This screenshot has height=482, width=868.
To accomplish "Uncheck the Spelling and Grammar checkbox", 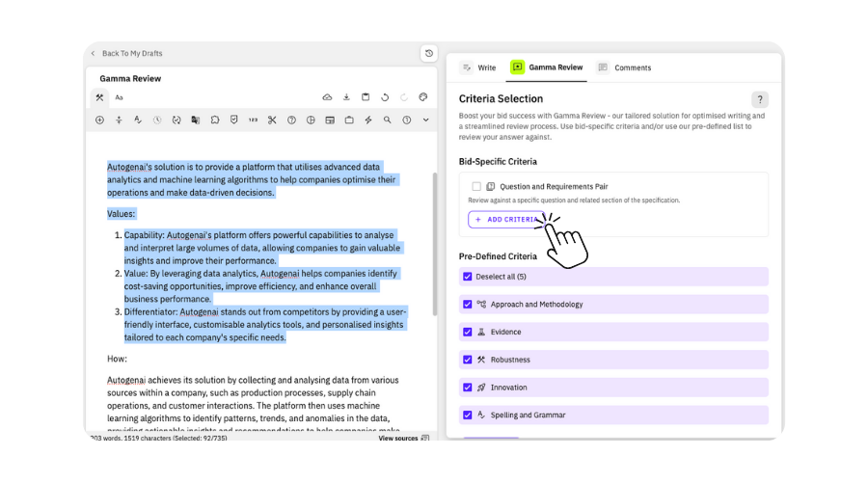I will click(468, 415).
